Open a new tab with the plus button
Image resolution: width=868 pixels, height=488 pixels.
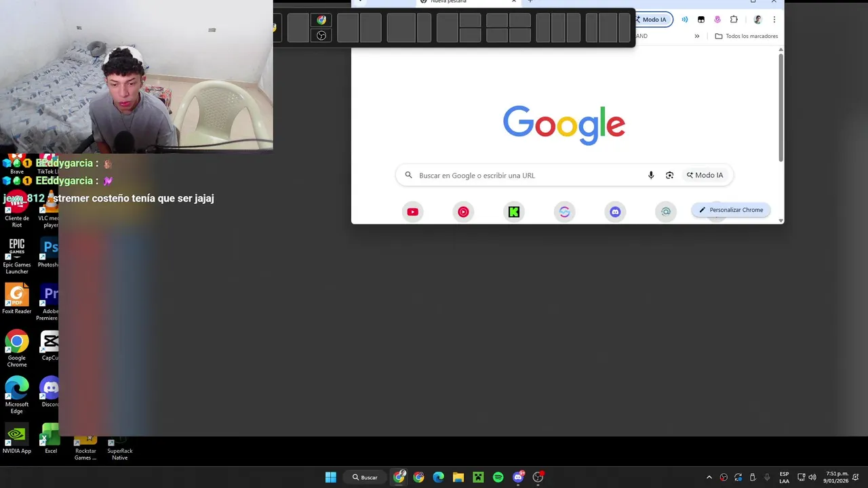[530, 1]
